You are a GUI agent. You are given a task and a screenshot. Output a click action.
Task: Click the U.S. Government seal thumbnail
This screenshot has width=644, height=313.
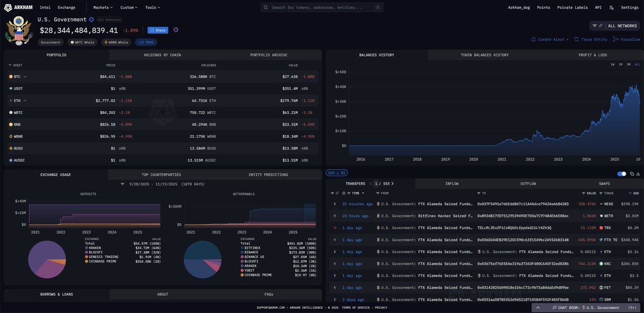click(19, 31)
